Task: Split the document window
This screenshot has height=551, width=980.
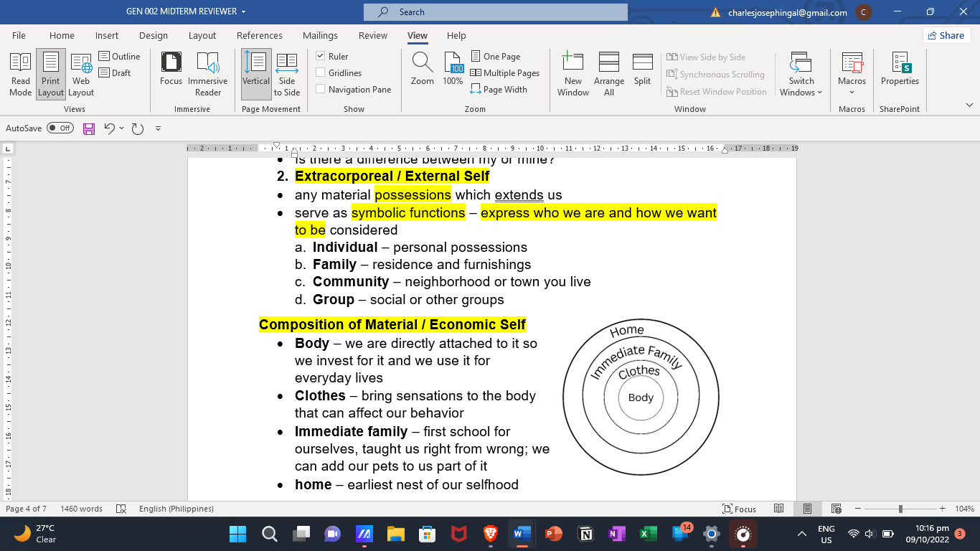Action: pyautogui.click(x=643, y=70)
